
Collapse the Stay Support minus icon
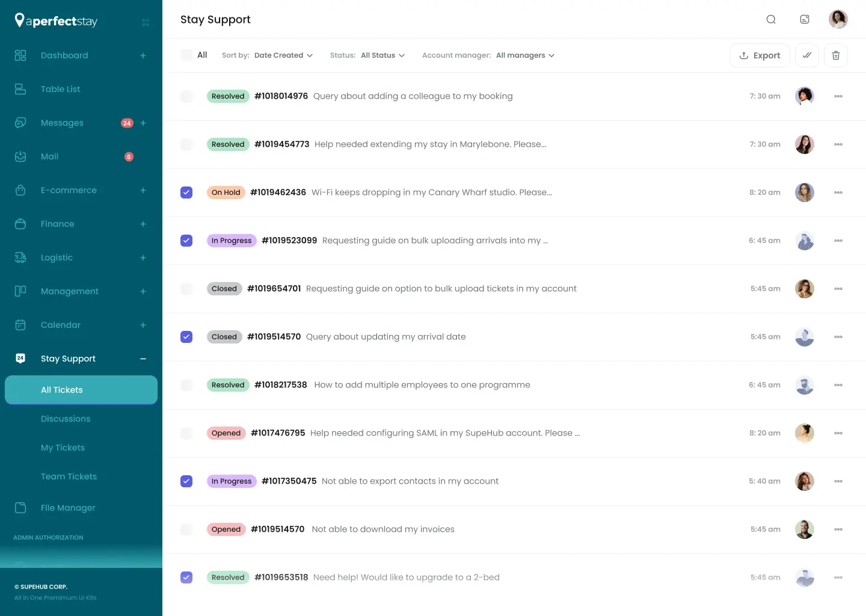(143, 359)
